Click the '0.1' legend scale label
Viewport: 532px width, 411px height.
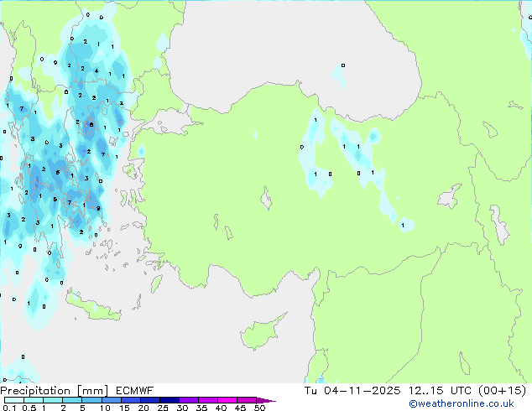[x=9, y=408]
